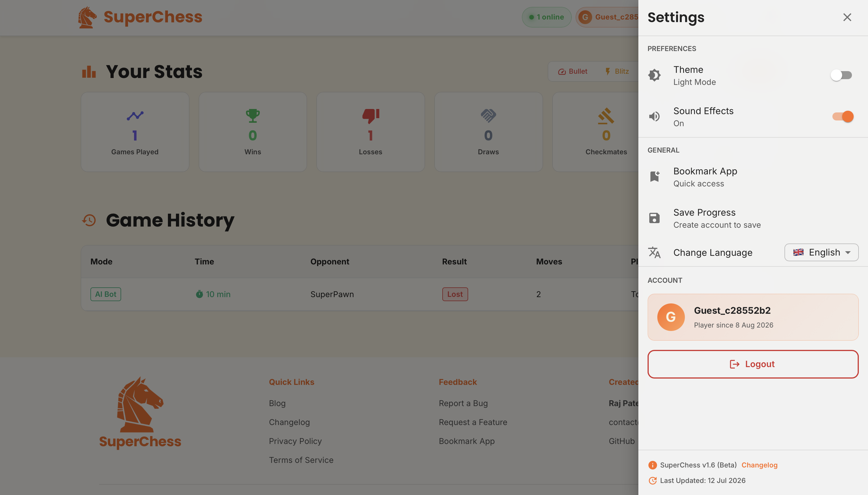Toggle the Theme dark mode switch

(x=841, y=75)
